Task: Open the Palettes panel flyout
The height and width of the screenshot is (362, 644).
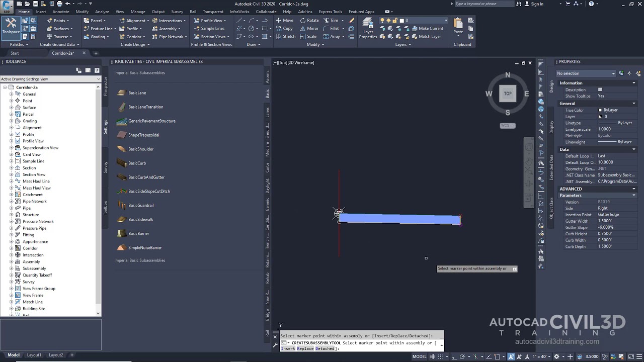Action: pyautogui.click(x=19, y=45)
